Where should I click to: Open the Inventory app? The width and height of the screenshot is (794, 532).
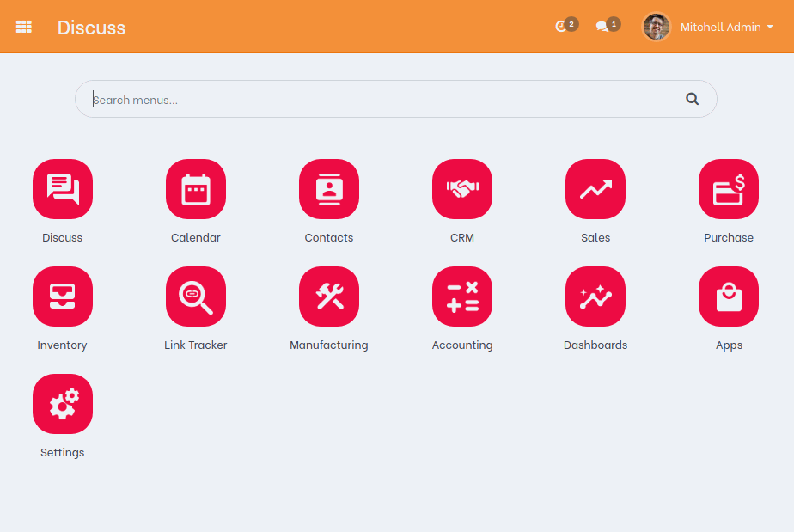pyautogui.click(x=63, y=297)
